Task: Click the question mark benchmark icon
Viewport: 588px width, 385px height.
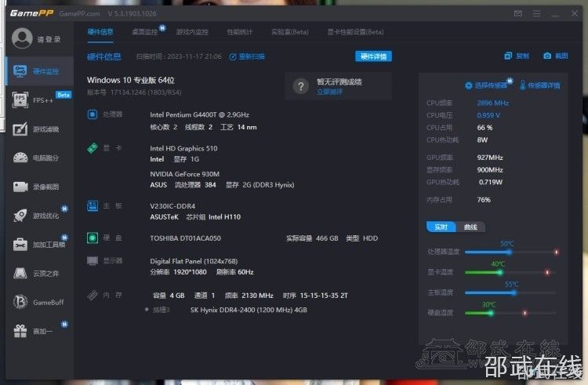Action: point(301,86)
